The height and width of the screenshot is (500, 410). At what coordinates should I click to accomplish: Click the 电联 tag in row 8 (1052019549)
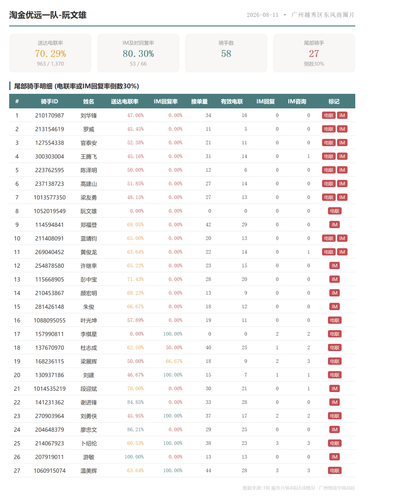tap(335, 211)
